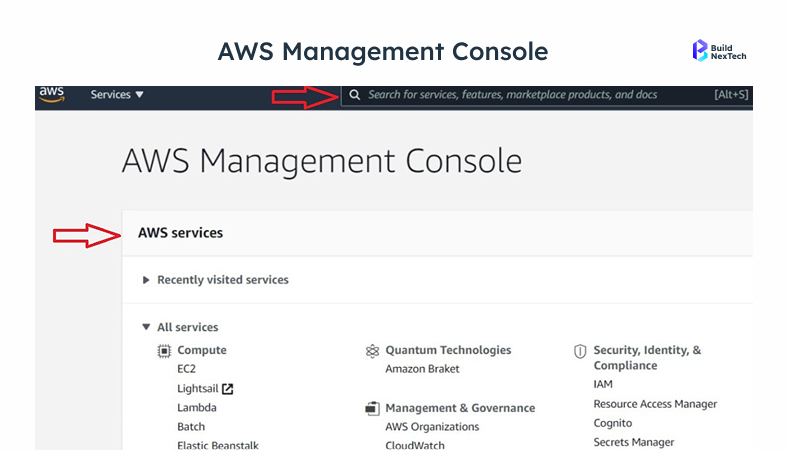The height and width of the screenshot is (450, 787).
Task: Click the Compute category chip icon
Action: point(164,351)
